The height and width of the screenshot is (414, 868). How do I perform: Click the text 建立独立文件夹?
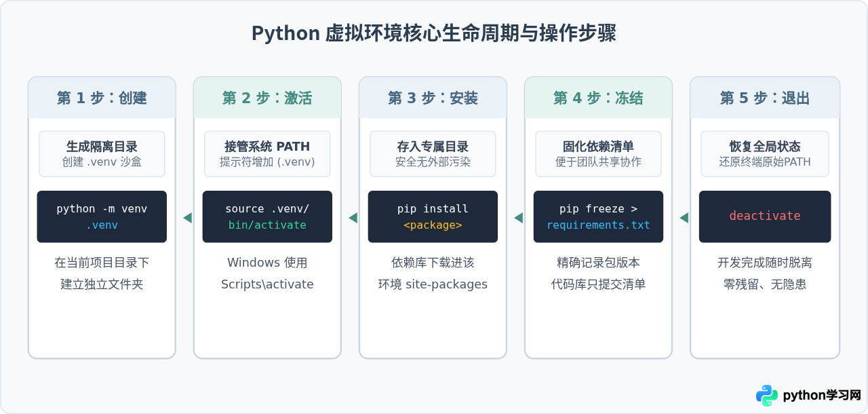[x=102, y=284]
